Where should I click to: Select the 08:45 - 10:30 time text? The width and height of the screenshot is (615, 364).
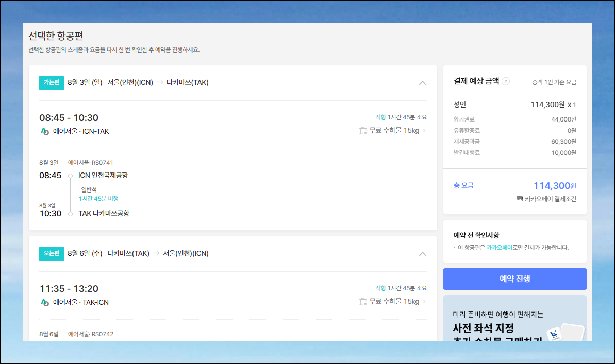tap(69, 117)
